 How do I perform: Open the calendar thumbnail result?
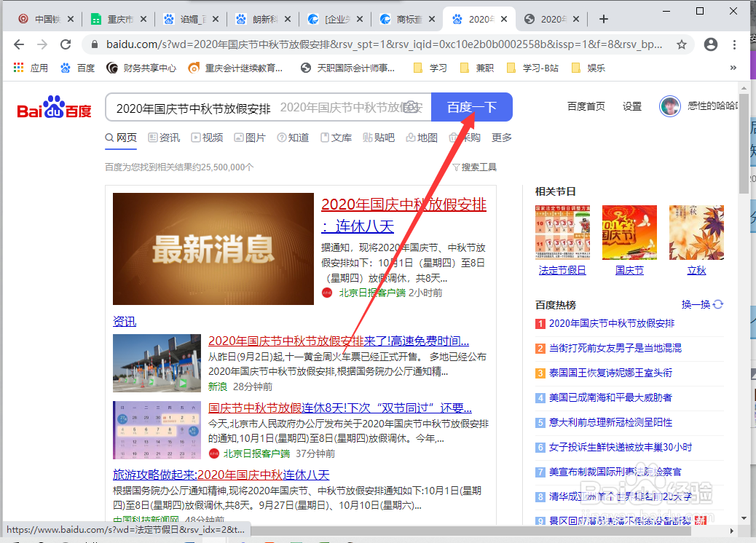(x=157, y=430)
